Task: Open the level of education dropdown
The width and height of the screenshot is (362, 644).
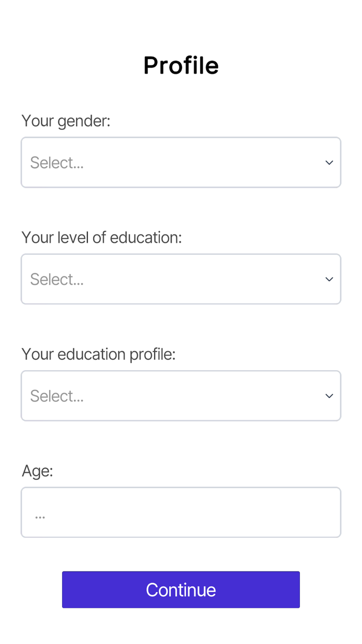Action: tap(180, 279)
